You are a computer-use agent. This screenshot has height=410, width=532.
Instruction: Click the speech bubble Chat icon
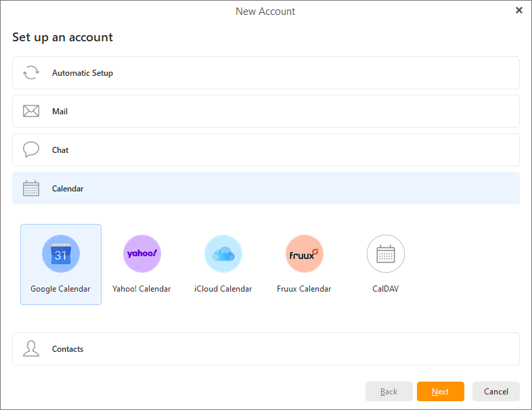(x=31, y=150)
